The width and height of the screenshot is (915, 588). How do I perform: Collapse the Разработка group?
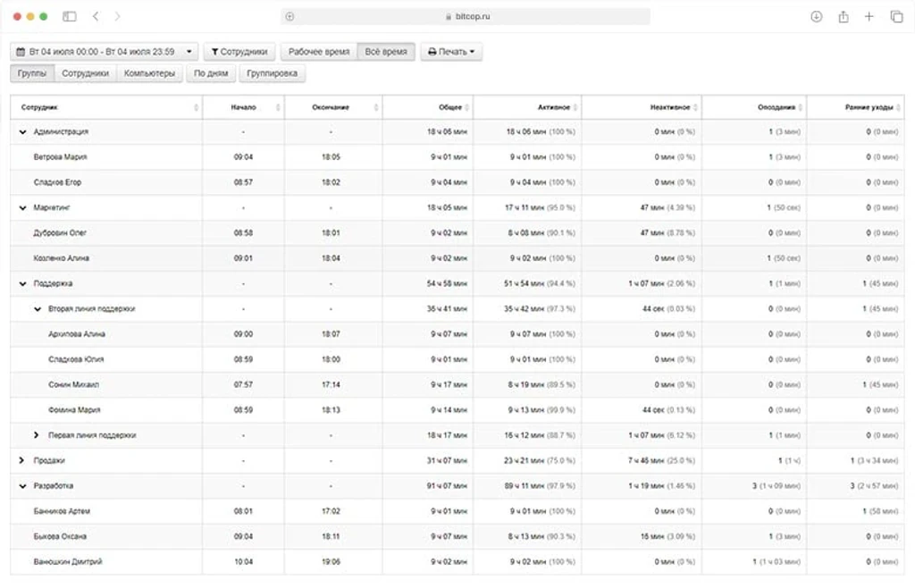[22, 486]
